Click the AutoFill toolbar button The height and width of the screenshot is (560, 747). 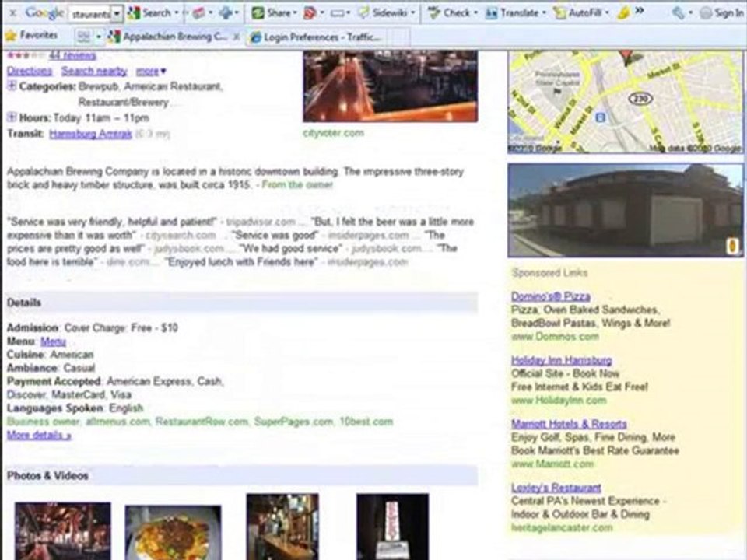[x=580, y=13]
